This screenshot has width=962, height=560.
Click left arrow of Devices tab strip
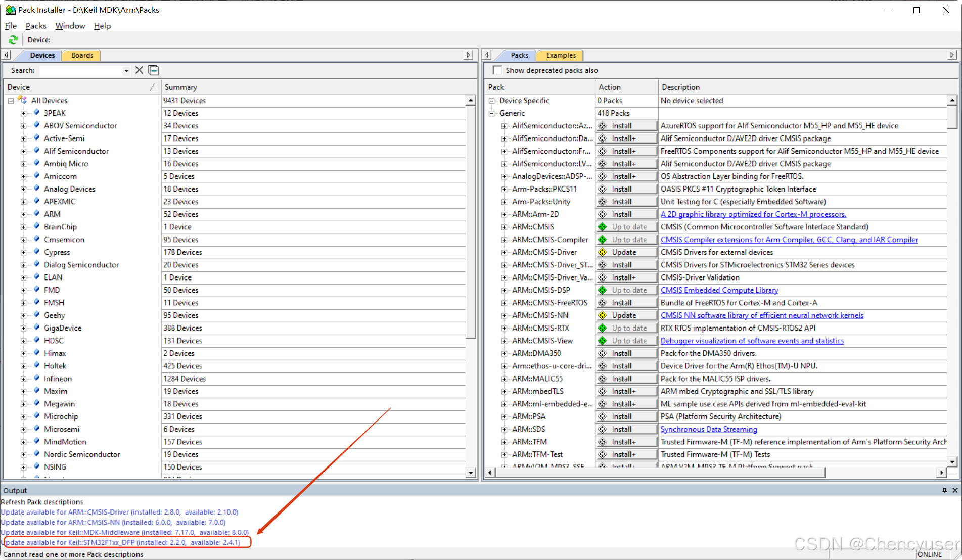pos(7,55)
